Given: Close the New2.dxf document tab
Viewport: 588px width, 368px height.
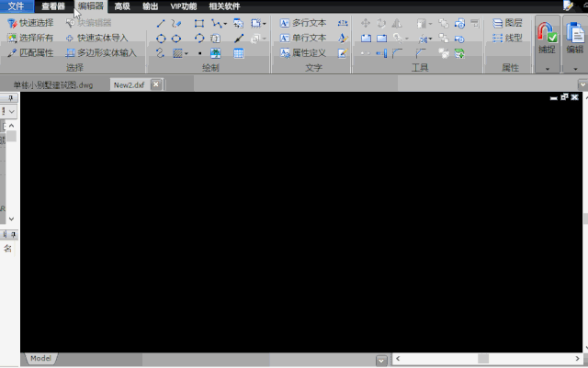Looking at the screenshot, I should pyautogui.click(x=156, y=84).
